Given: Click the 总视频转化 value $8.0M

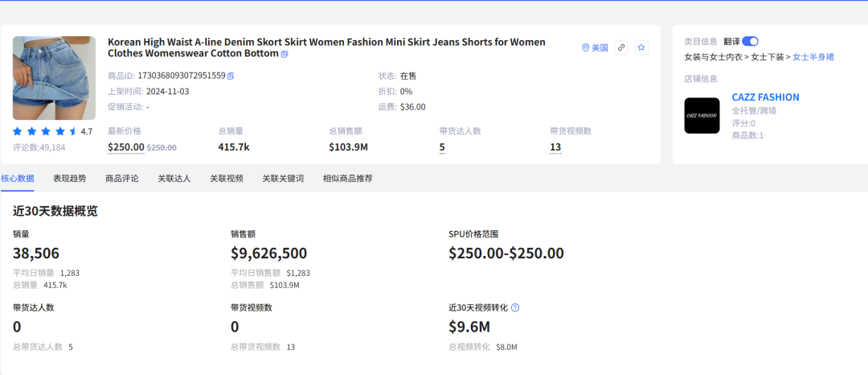Looking at the screenshot, I should click(506, 348).
